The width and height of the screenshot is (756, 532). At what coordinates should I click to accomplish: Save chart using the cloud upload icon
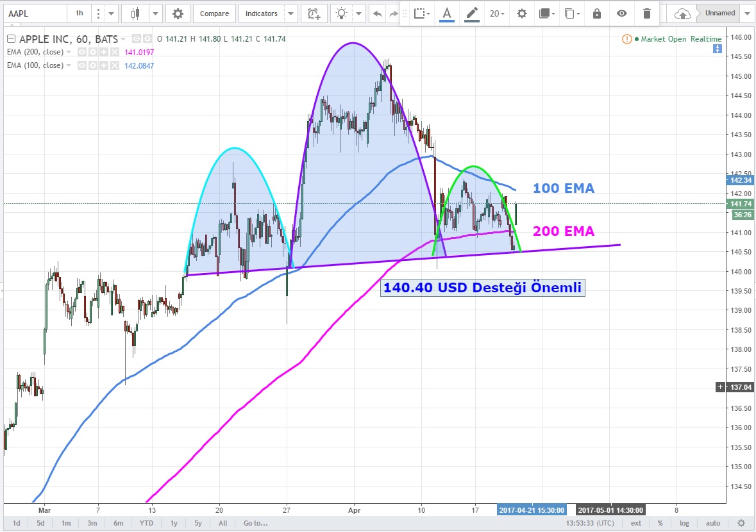click(684, 13)
